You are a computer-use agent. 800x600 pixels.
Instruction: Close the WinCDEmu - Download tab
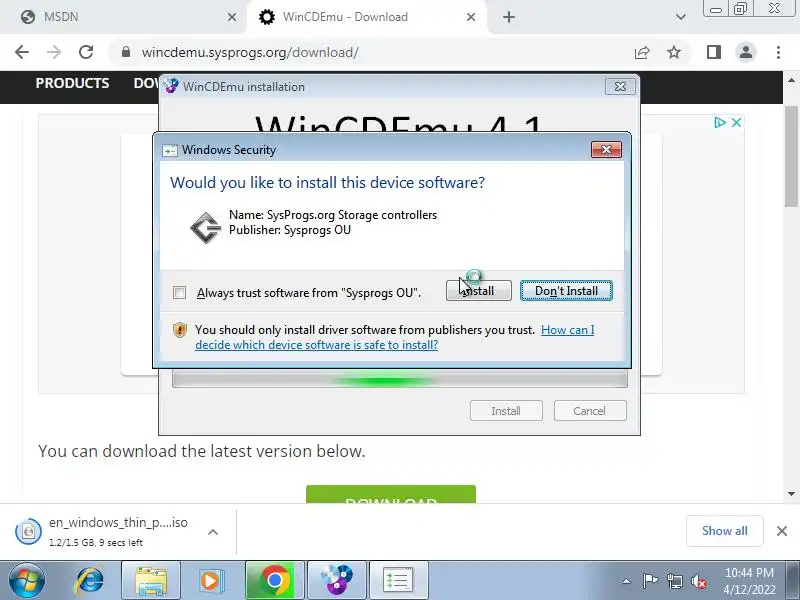[x=471, y=17]
